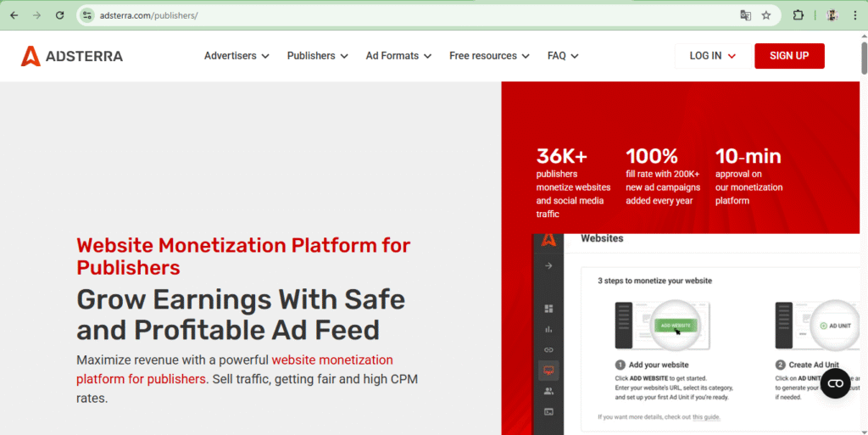The width and height of the screenshot is (868, 435).
Task: Reload the page with refresh icon
Action: tap(60, 15)
